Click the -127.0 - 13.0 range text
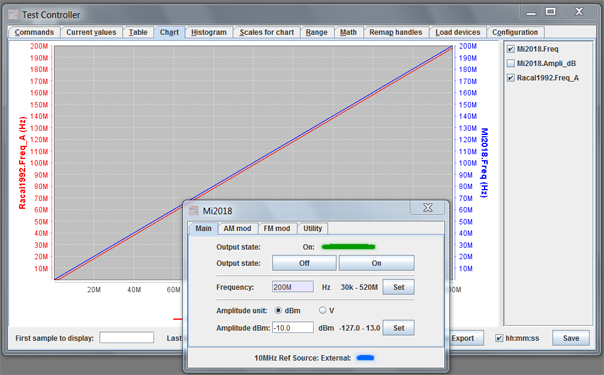Image resolution: width=604 pixels, height=375 pixels. point(360,328)
